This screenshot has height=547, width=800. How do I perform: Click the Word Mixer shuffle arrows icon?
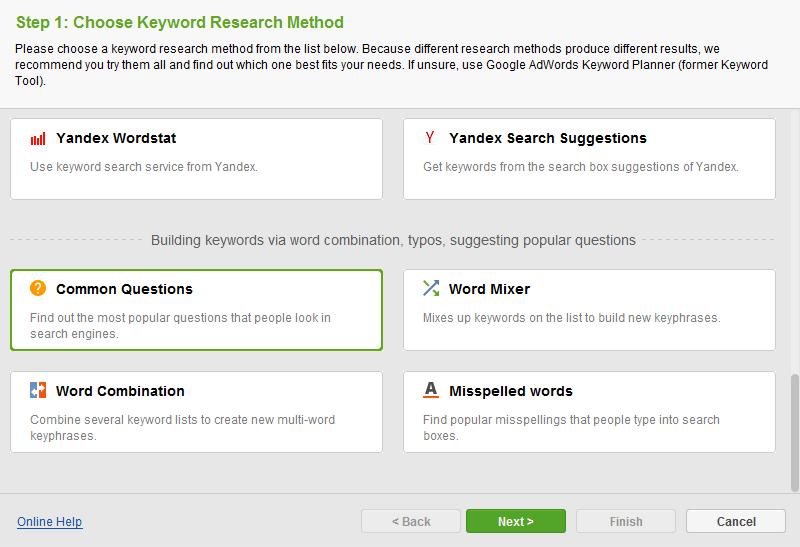[431, 289]
